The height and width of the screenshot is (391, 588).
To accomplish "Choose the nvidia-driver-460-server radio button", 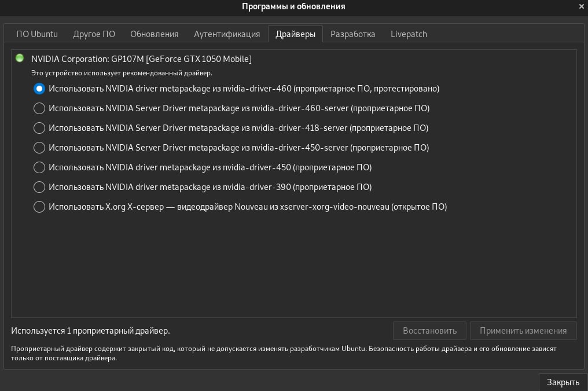I will 39,108.
